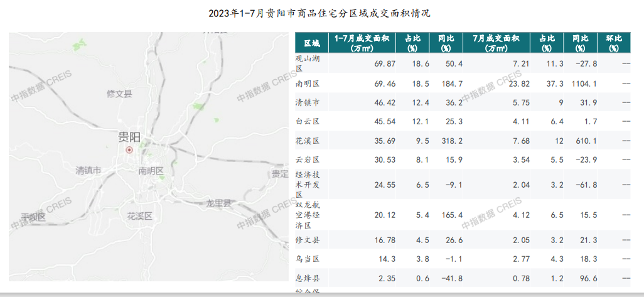Click the 96.6 July year-on-year value
The width and height of the screenshot is (644, 297).
589,278
